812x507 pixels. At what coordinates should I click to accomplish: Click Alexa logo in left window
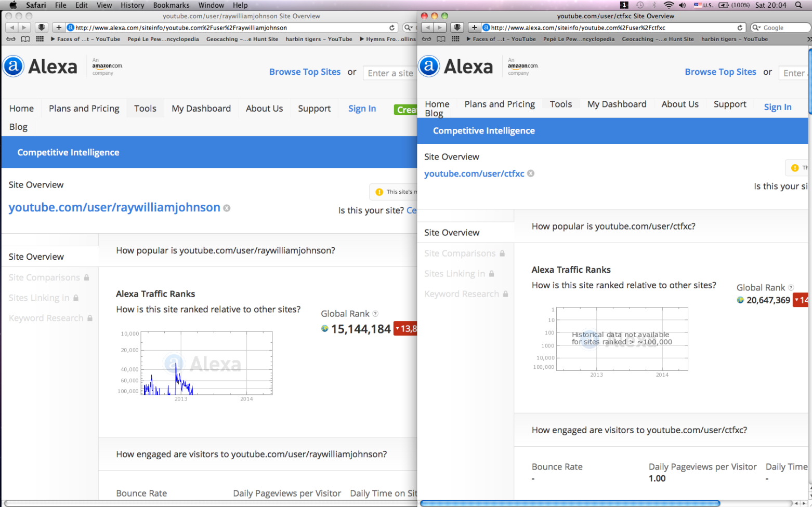(40, 66)
